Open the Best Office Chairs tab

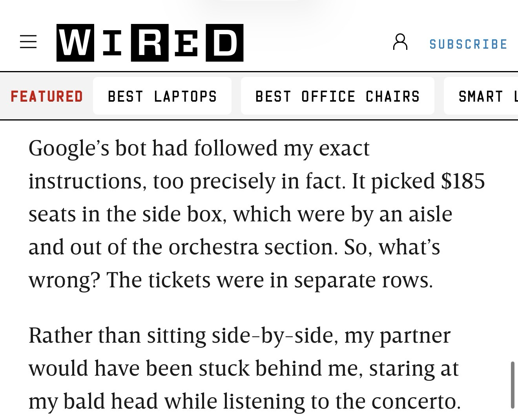337,97
